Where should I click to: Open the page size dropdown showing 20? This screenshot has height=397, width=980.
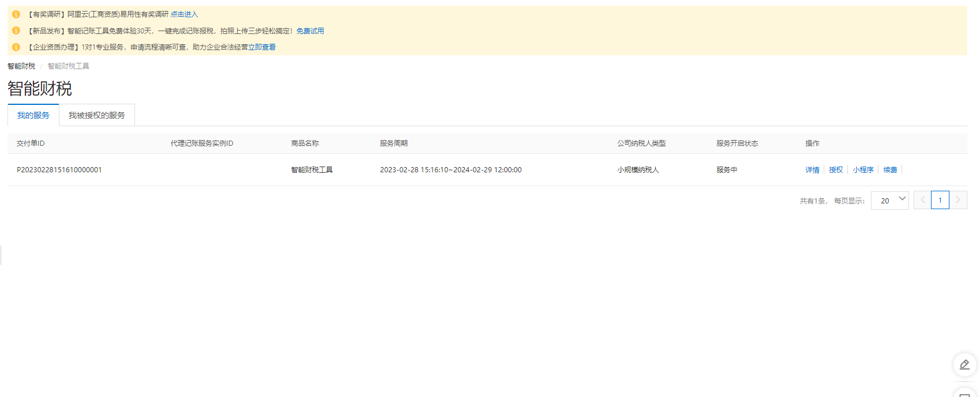(890, 201)
